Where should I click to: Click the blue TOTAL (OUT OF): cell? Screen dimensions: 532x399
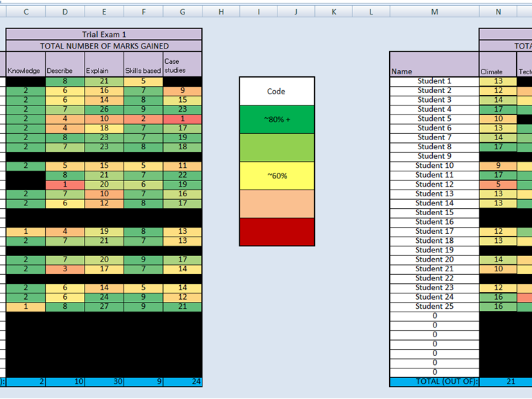(434, 382)
